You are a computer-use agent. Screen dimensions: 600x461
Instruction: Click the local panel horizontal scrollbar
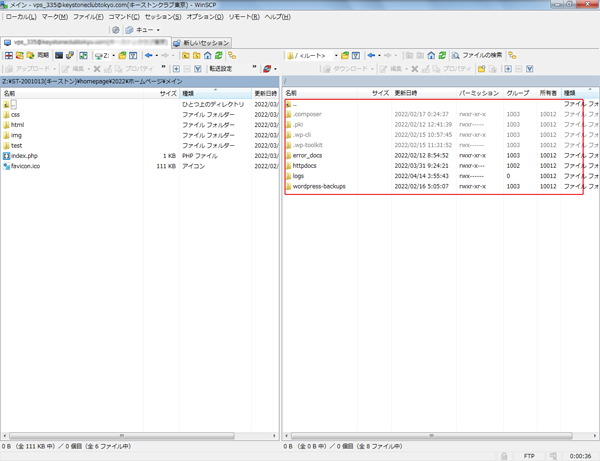tap(140, 436)
